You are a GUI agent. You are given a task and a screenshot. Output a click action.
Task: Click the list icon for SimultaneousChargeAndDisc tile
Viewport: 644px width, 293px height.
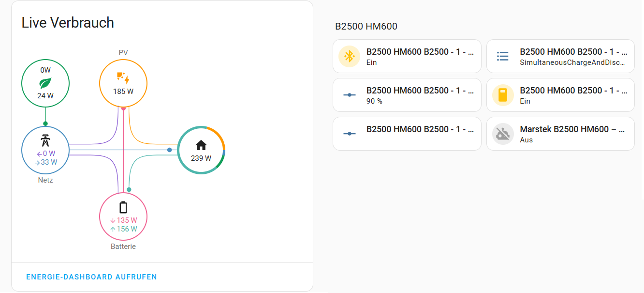pyautogui.click(x=502, y=56)
